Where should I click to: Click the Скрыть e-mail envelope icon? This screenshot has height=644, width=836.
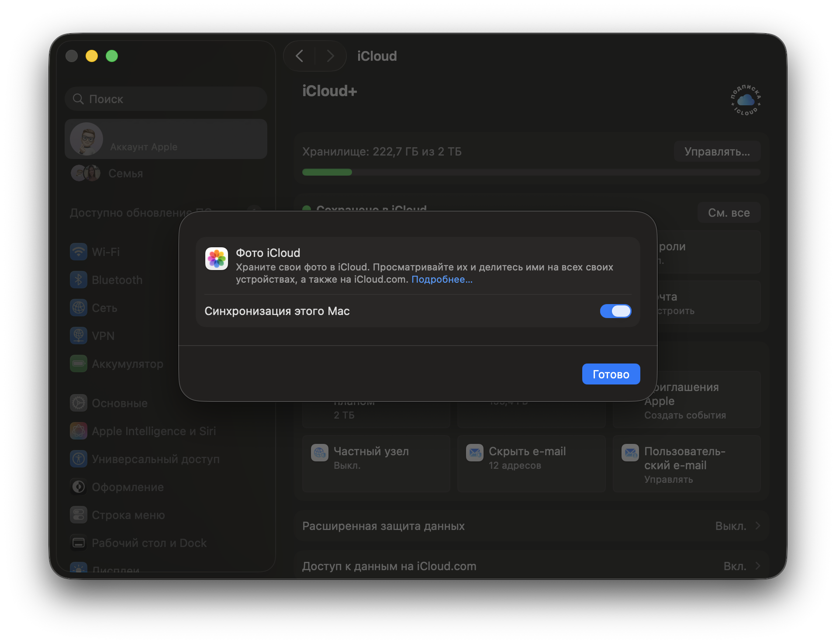point(474,453)
